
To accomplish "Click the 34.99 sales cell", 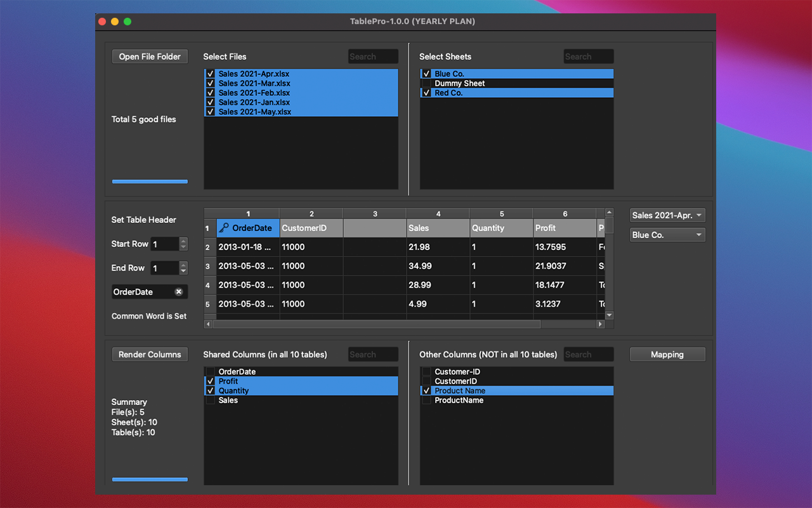I will pos(438,266).
